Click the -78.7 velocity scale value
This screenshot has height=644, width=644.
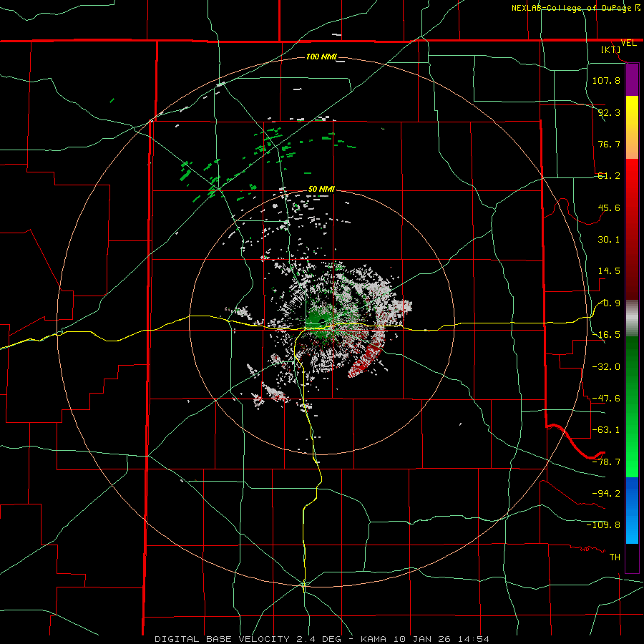click(606, 462)
